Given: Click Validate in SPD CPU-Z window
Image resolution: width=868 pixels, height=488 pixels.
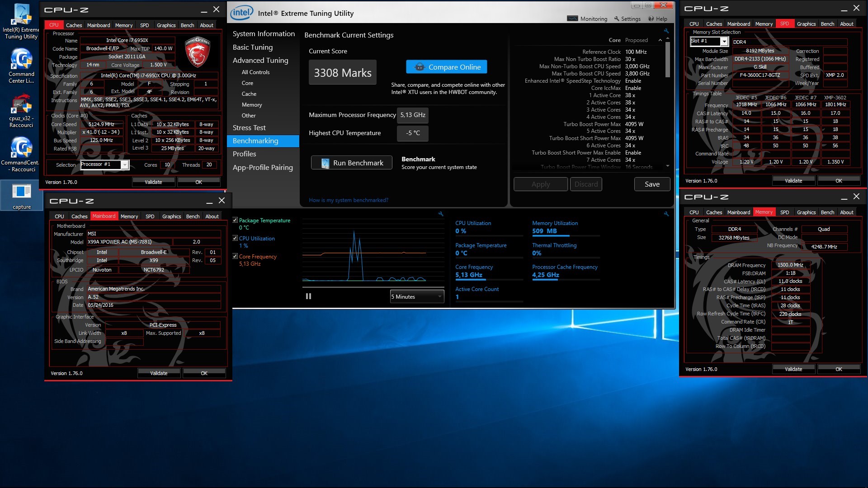Looking at the screenshot, I should point(793,181).
